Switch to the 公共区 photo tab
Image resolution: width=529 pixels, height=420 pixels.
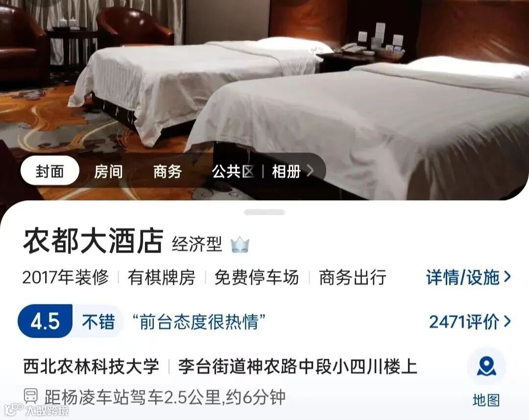point(233,171)
